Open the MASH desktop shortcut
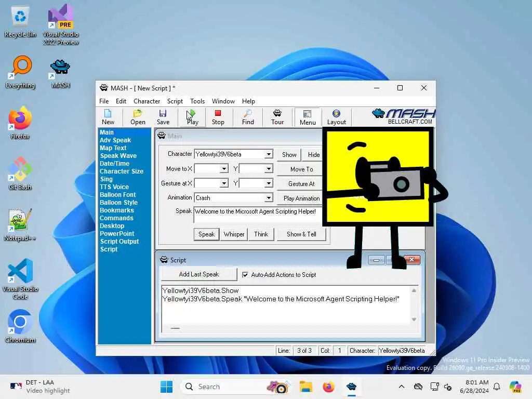This screenshot has height=399, width=532. 60,74
